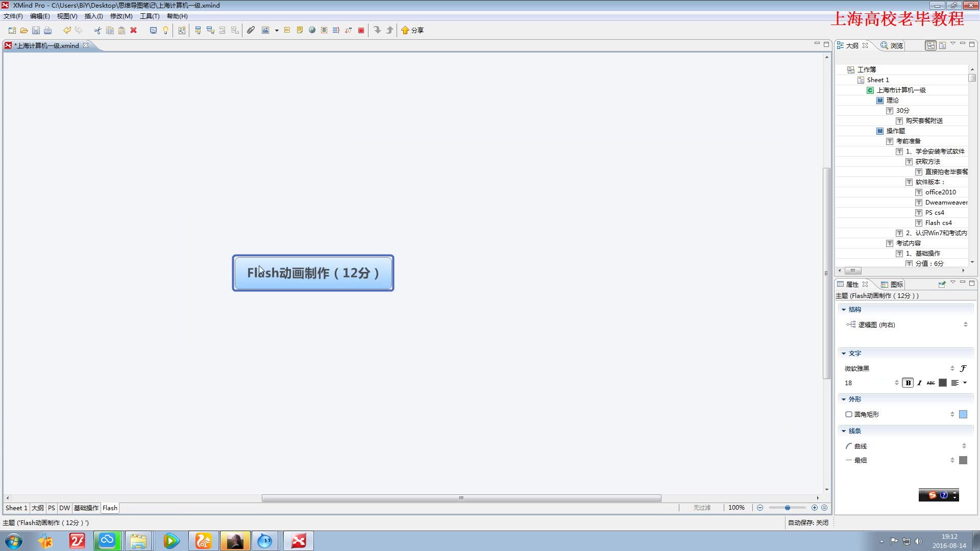980x551 pixels.
Task: Click the relationship icon in toolbar
Action: pos(348,30)
